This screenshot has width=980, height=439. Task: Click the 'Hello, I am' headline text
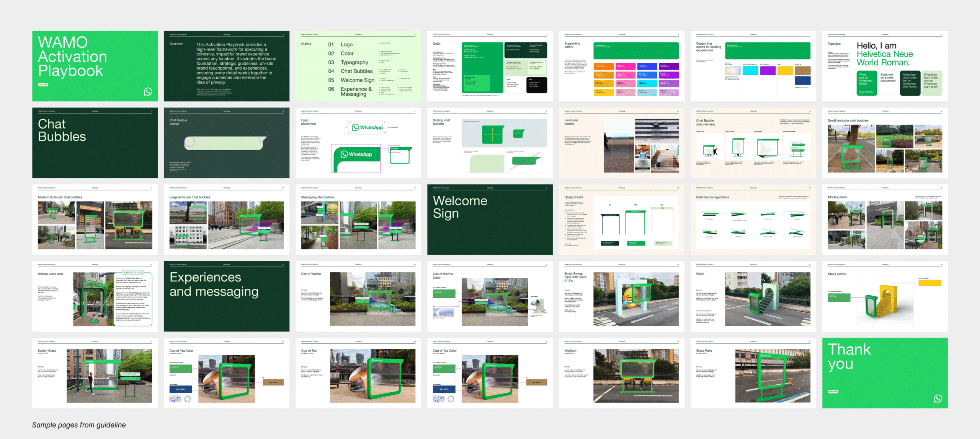[x=877, y=46]
